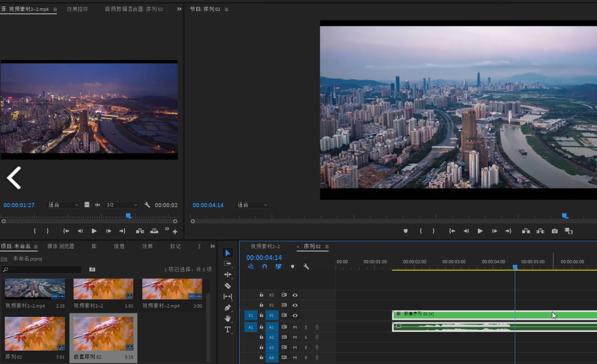Image resolution: width=597 pixels, height=364 pixels.
Task: Open the 媒体浏览器 tab
Action: pos(61,246)
